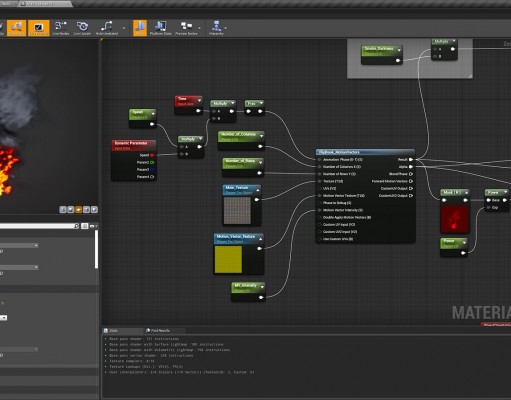The image size is (511, 400).
Task: Toggle the orange Stats toolbar button
Action: coord(140,28)
